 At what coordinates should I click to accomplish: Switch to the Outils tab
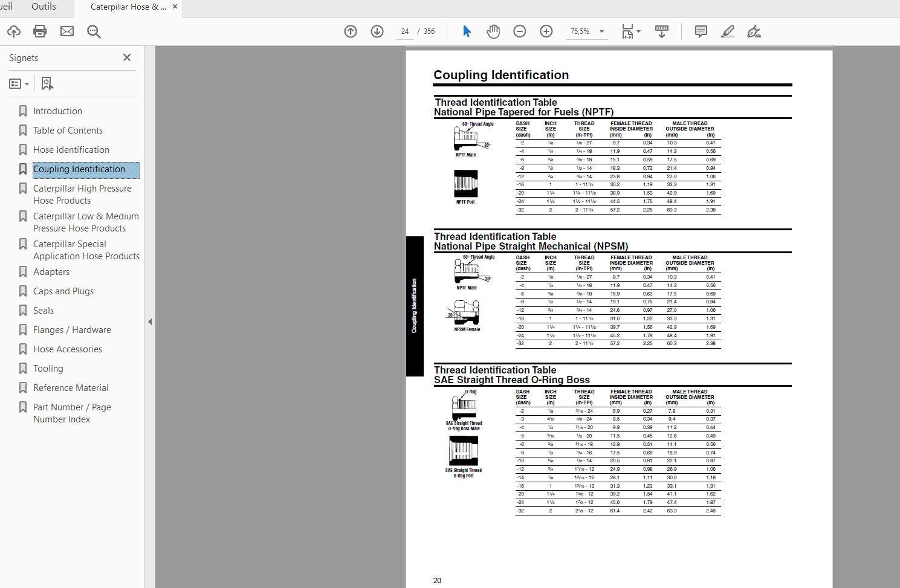[44, 7]
